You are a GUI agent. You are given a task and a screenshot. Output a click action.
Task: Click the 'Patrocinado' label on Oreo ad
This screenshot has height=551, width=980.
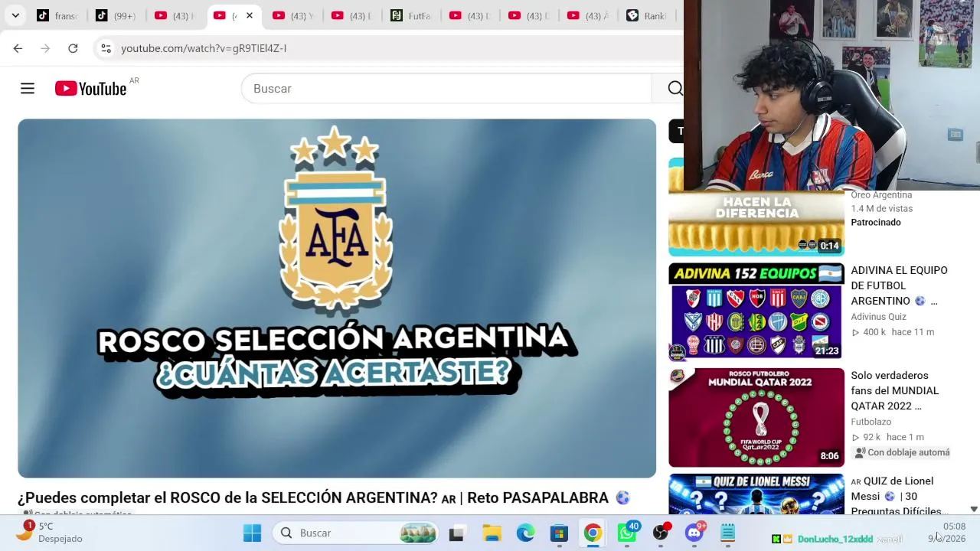(x=876, y=222)
